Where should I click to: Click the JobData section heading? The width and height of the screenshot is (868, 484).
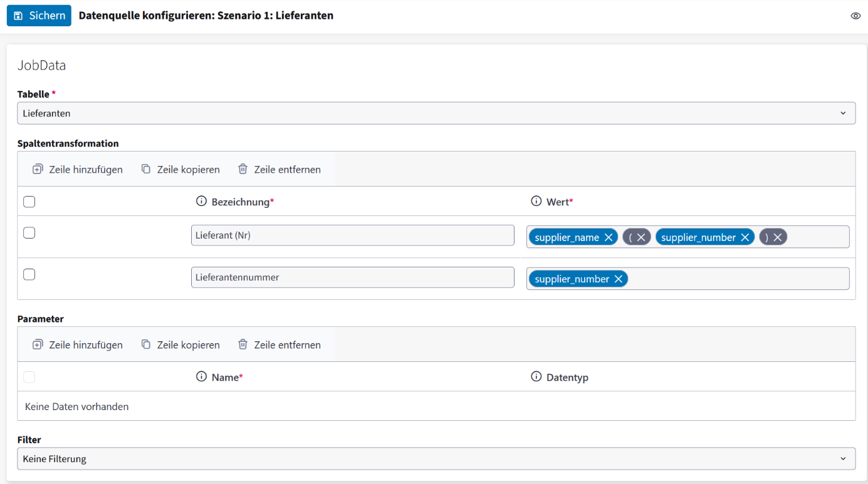click(41, 66)
